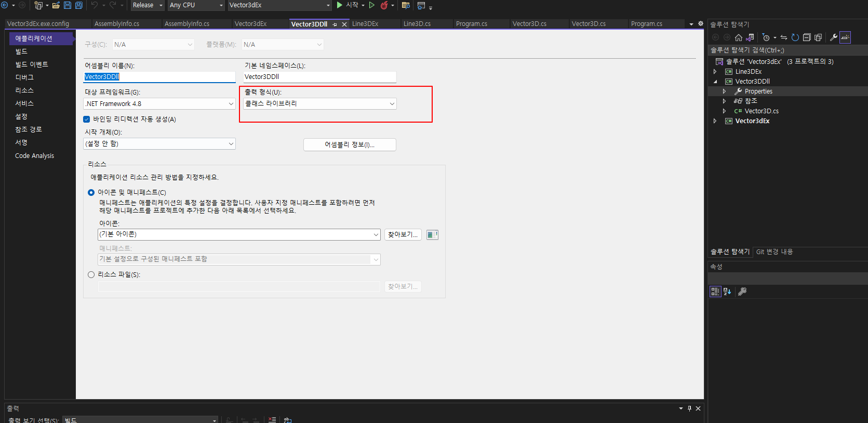This screenshot has height=423, width=868.
Task: Click the icon preview image beside 찾아보기
Action: coord(432,235)
